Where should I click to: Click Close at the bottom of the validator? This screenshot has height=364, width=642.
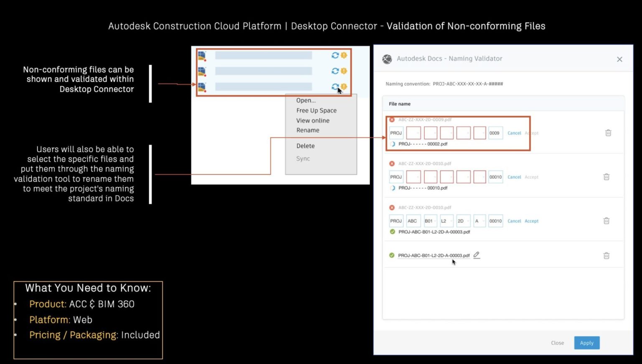tap(557, 343)
